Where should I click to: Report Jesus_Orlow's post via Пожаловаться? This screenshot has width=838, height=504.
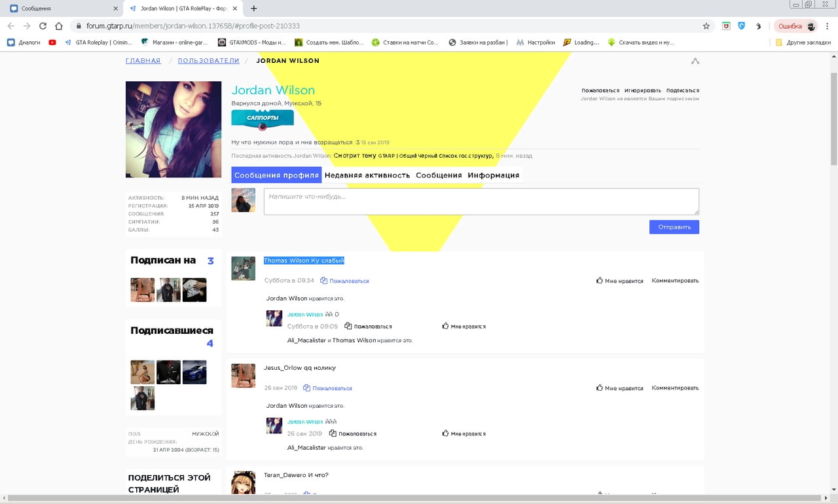[327, 388]
